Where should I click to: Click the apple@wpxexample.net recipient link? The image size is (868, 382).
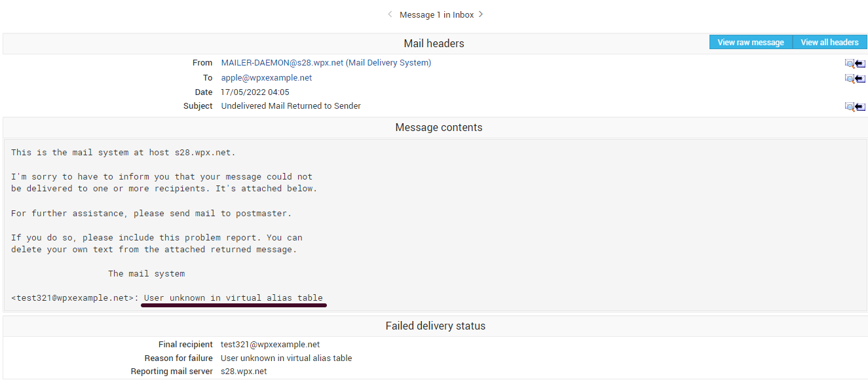tap(266, 78)
